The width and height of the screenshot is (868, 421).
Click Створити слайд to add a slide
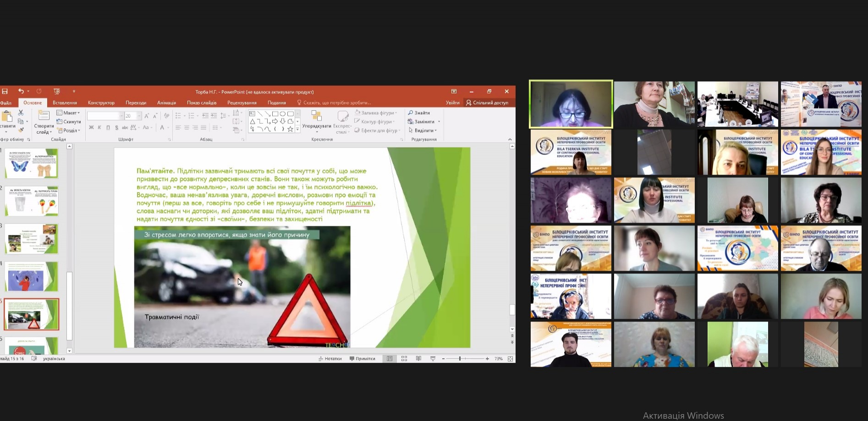click(x=44, y=122)
